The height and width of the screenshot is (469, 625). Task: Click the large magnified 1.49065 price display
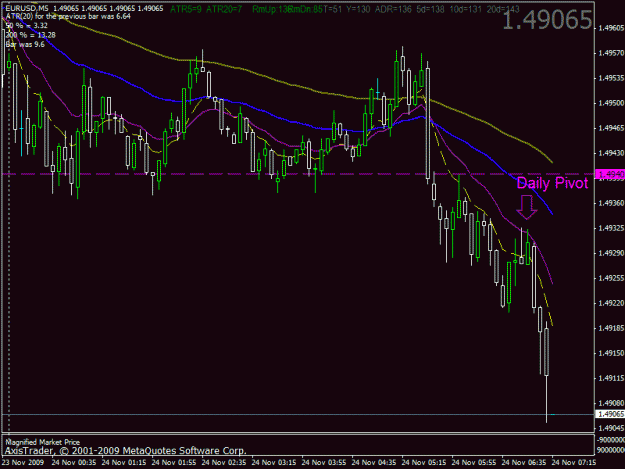(x=547, y=20)
